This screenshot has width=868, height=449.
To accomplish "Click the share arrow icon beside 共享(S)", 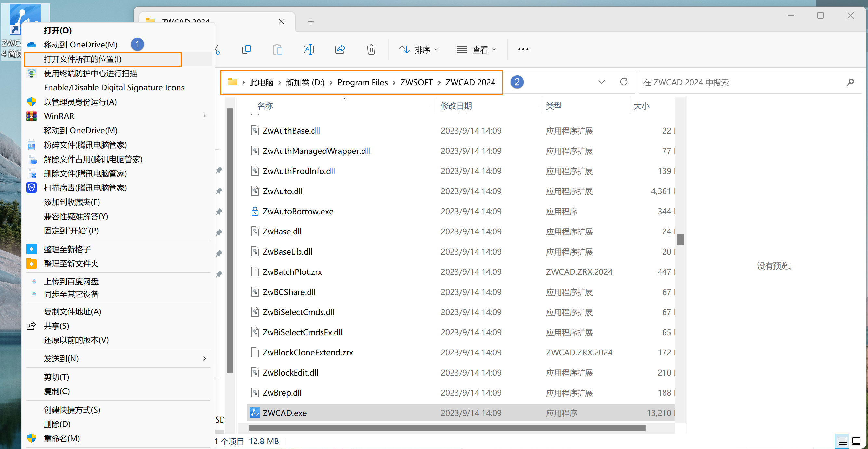I will tap(32, 326).
